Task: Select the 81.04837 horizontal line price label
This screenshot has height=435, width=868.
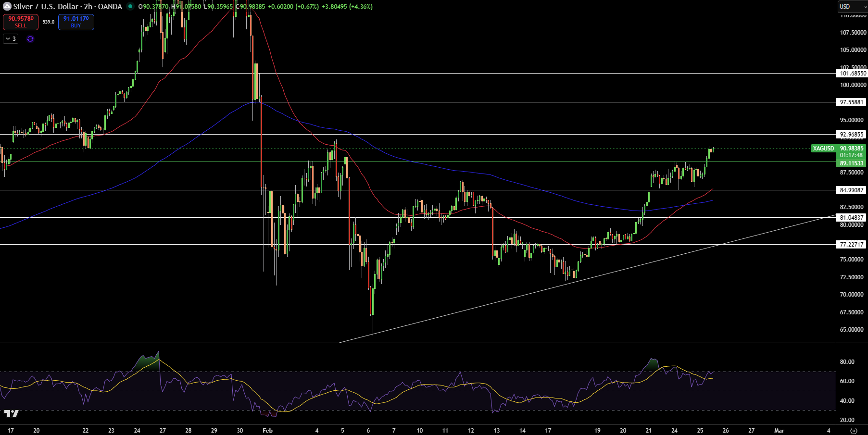Action: [x=852, y=217]
